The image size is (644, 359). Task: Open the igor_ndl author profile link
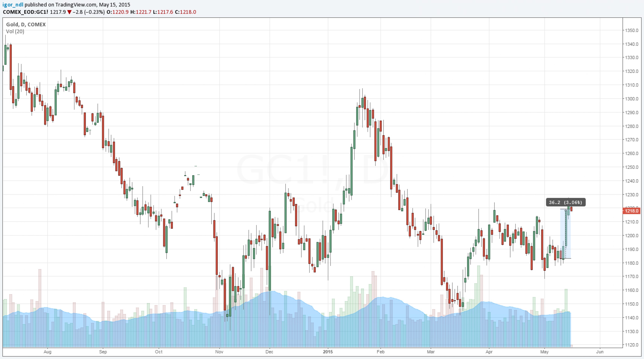pos(13,4)
